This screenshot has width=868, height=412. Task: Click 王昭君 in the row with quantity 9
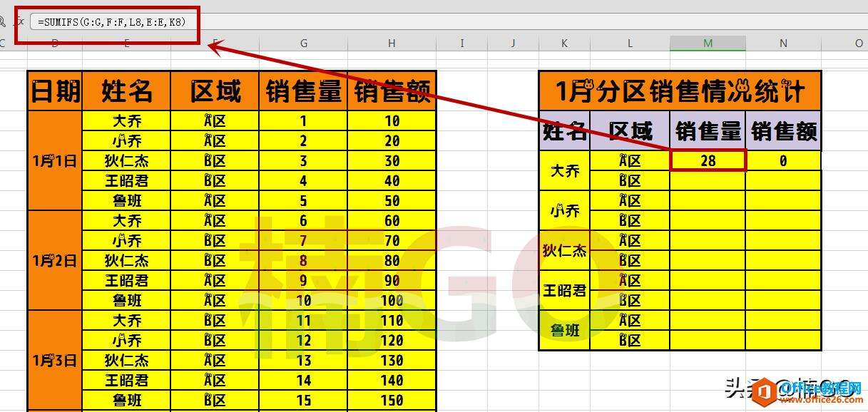coord(127,280)
